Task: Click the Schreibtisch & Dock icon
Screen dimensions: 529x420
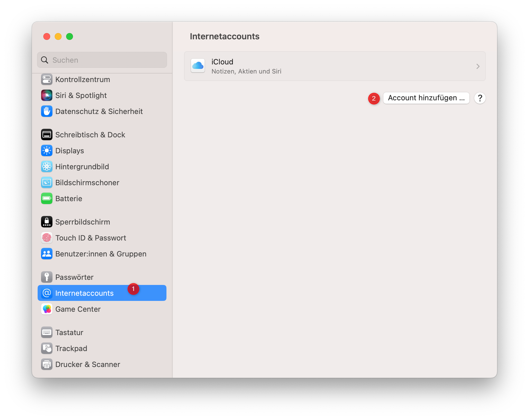Action: pos(47,135)
